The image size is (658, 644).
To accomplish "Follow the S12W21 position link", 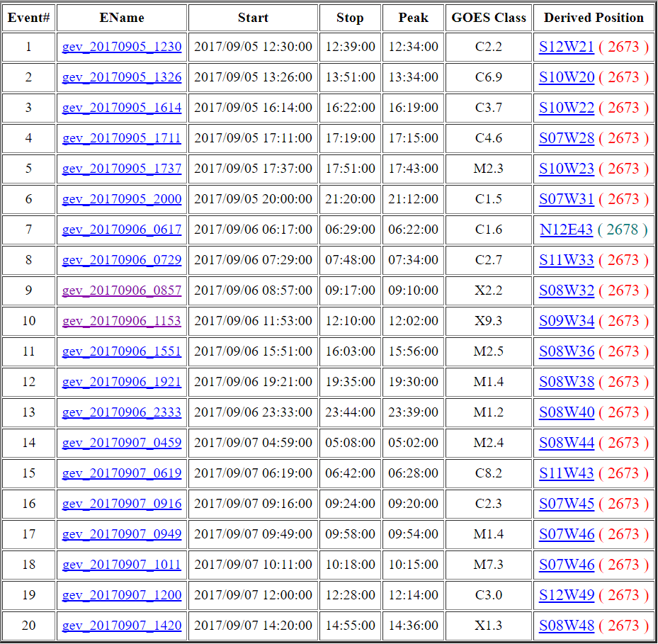I will (x=567, y=47).
